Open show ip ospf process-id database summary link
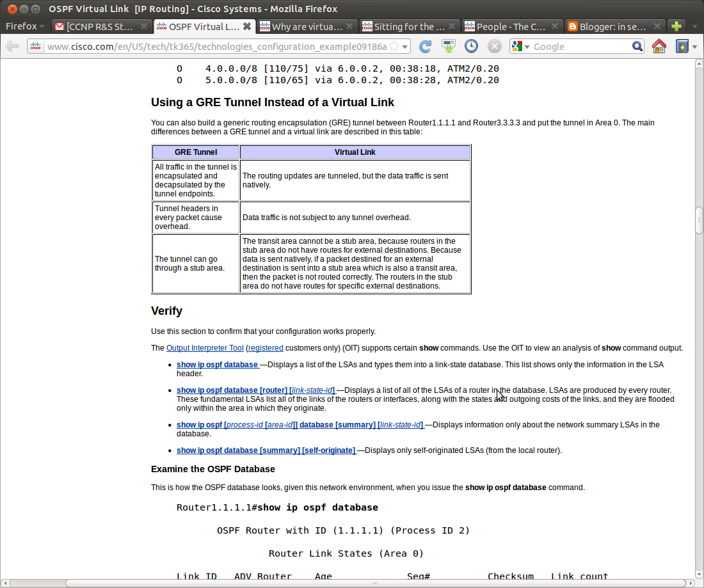704x588 pixels. point(300,425)
